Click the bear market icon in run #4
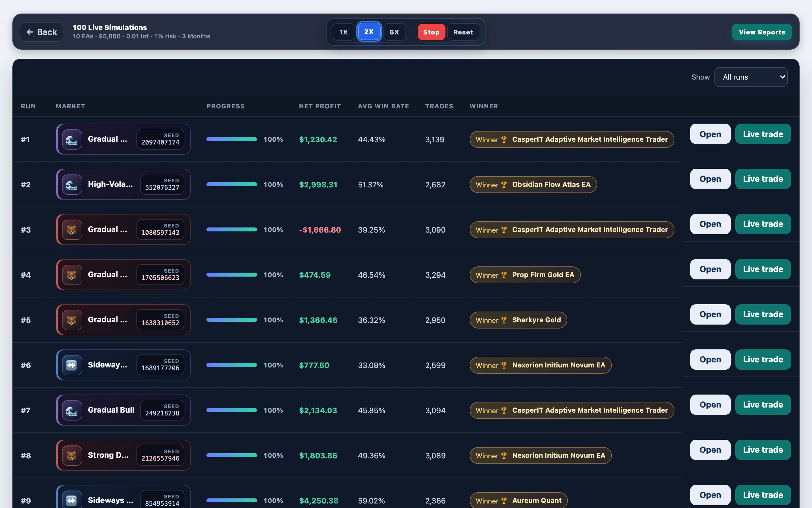 point(72,275)
